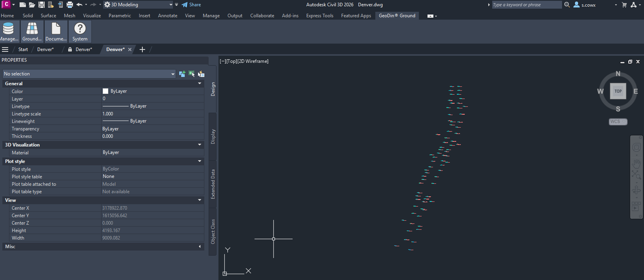Click the Autodesk connect triangle icon
Viewport: 644px width, 280px height.
633,5
